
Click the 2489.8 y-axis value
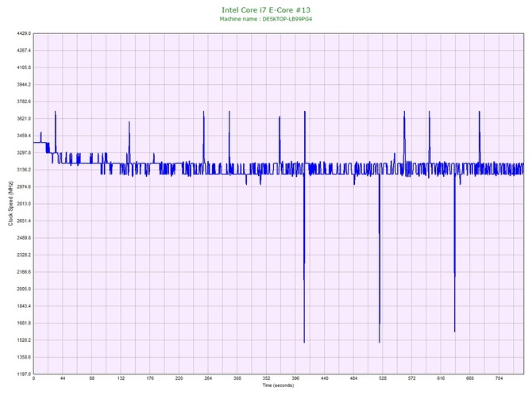24,238
